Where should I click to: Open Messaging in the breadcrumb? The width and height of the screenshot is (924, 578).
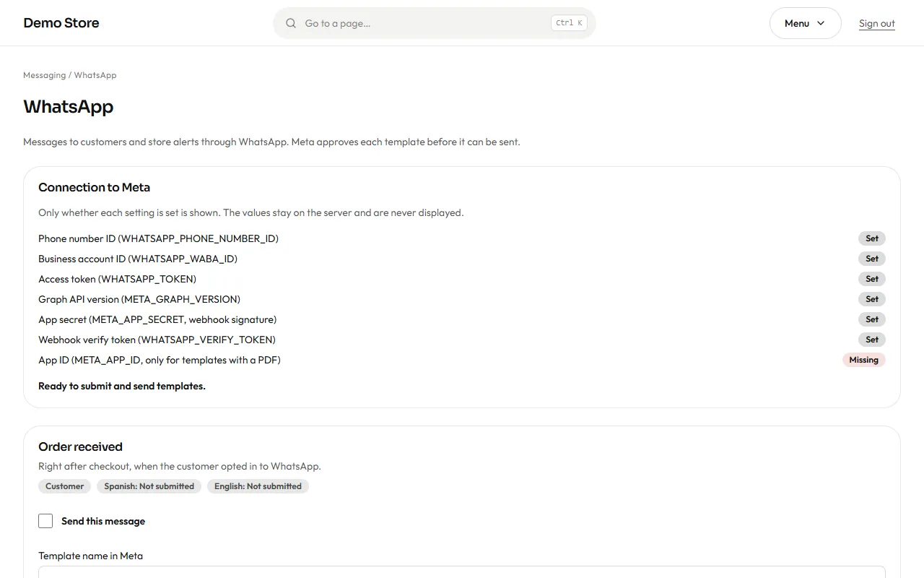pos(44,75)
